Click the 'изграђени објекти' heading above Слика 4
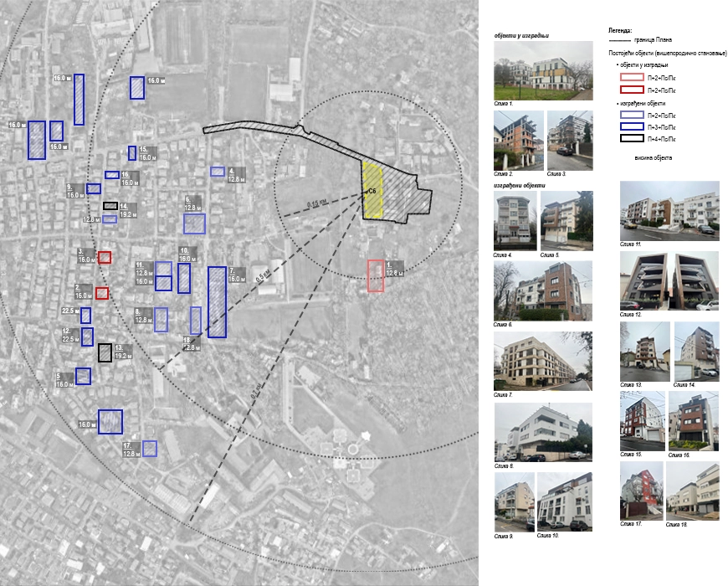This screenshot has width=728, height=586. 520,185
